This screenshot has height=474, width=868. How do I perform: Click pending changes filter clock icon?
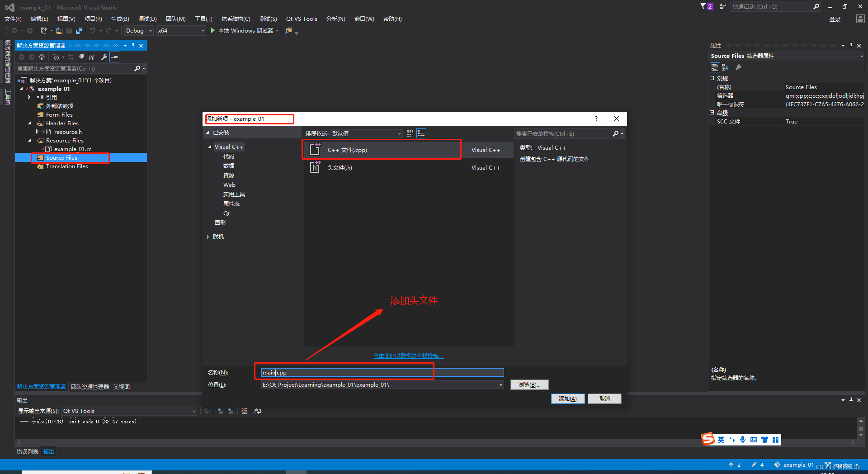(x=56, y=57)
